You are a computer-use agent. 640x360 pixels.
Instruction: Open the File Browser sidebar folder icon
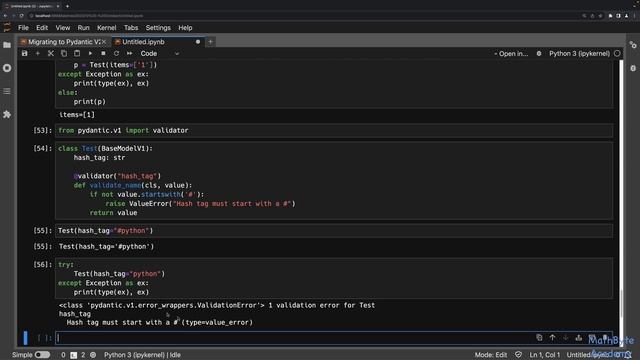[x=7, y=45]
